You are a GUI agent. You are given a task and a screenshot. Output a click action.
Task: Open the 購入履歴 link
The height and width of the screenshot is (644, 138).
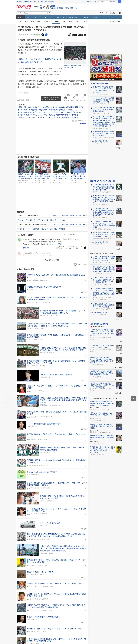coord(112,13)
